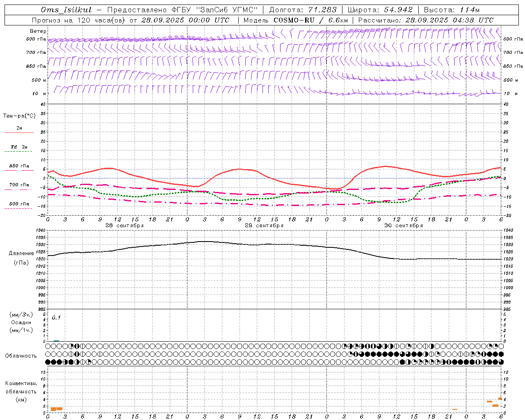The width and height of the screenshot is (525, 420).
Task: Select the Широта: 54.942 value
Action: (x=380, y=10)
